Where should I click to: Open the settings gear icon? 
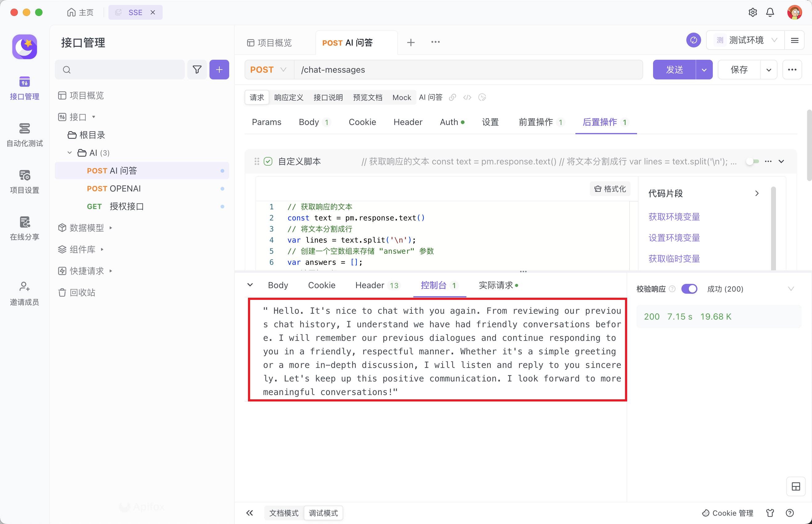(753, 13)
